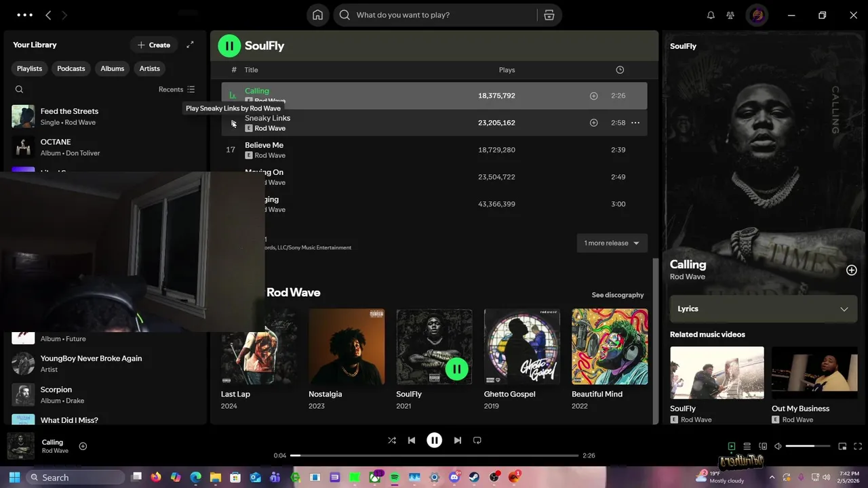Open Browse icon in the search bar

tap(549, 15)
